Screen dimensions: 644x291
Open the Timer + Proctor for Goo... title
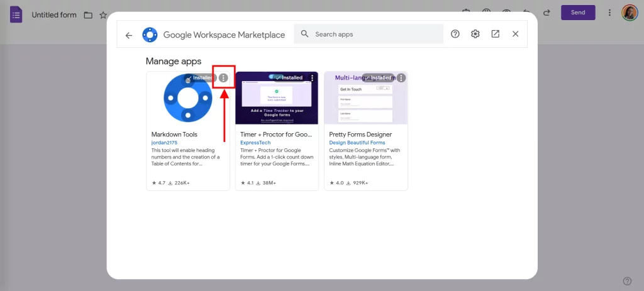click(x=277, y=135)
